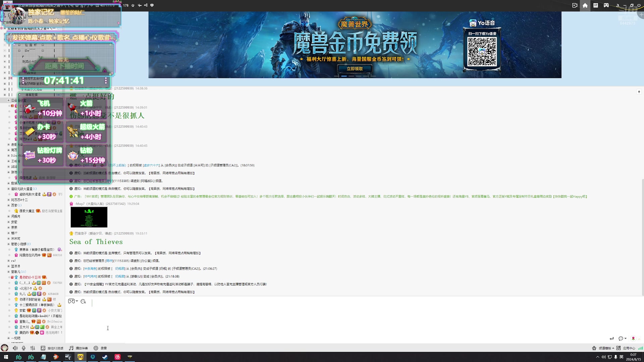Image resolution: width=644 pixels, height=362 pixels.
Task: Click the 帅气烤肉 username link in notification
Action: [90, 277]
